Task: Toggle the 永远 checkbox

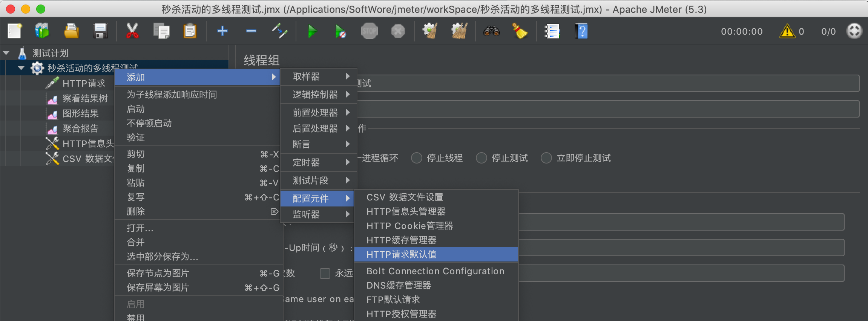Action: click(325, 273)
